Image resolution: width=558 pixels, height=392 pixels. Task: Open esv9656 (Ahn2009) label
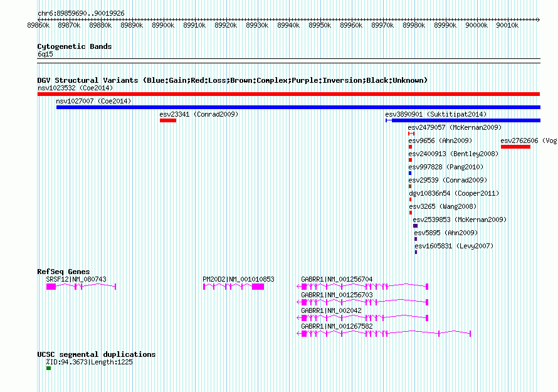(x=440, y=140)
